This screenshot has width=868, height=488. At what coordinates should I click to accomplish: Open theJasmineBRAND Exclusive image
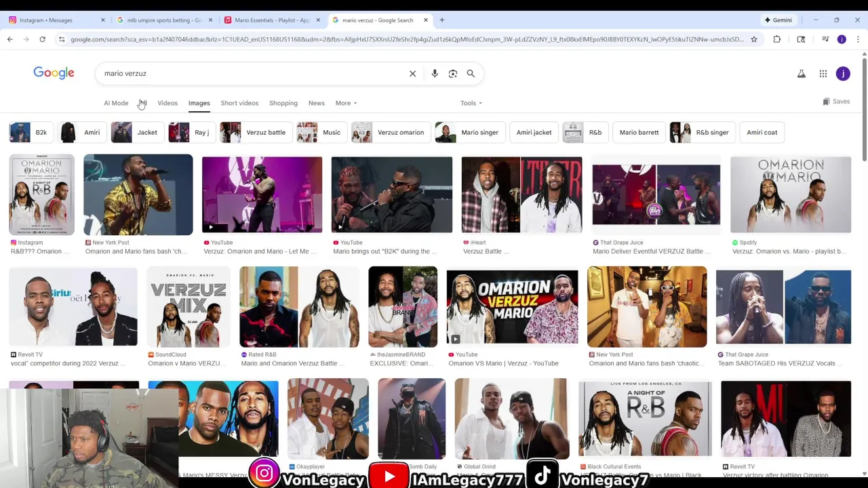click(403, 307)
